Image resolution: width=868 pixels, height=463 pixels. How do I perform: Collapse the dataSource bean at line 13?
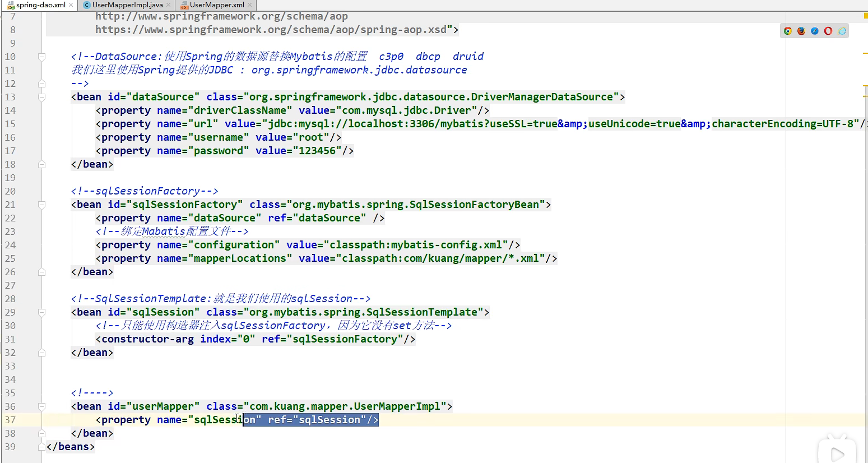[41, 97]
